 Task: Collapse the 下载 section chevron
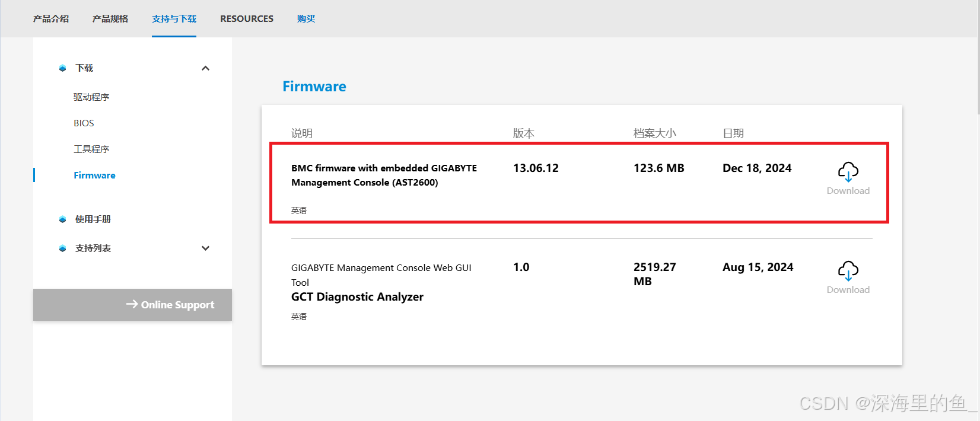(205, 68)
